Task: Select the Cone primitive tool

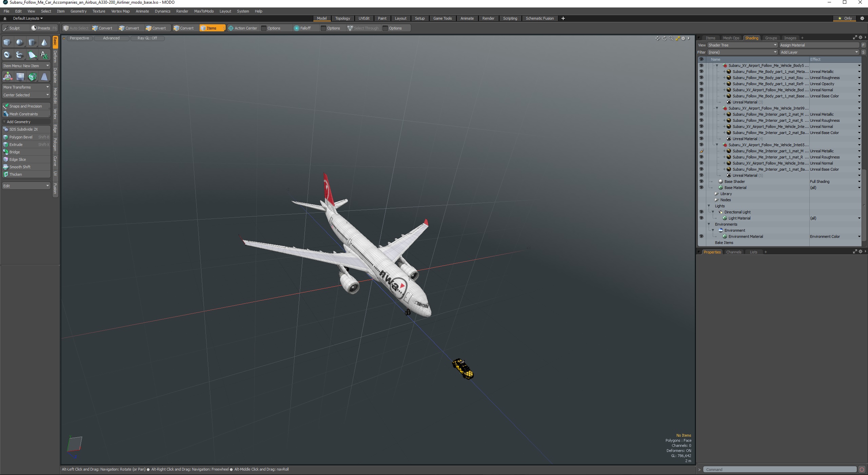Action: click(44, 42)
